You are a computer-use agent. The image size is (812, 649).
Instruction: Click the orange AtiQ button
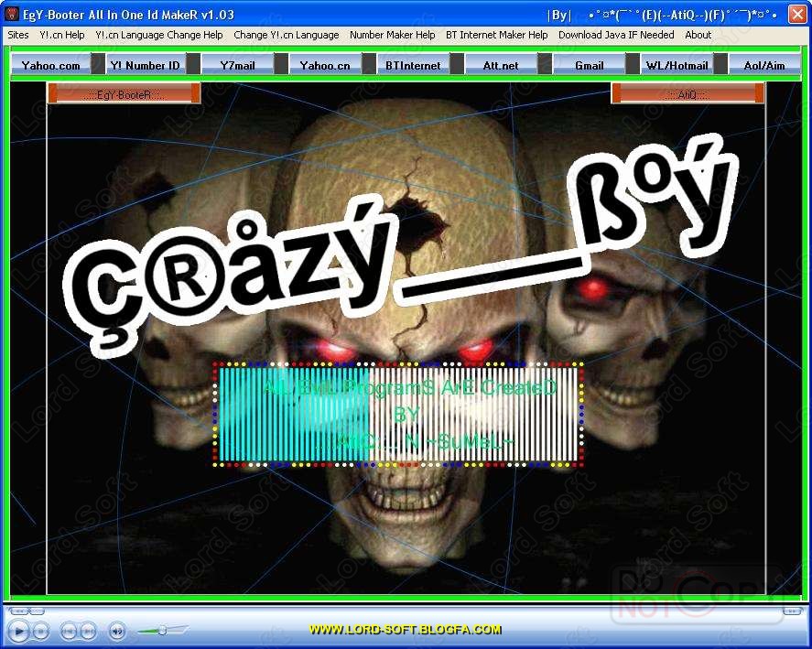[687, 93]
